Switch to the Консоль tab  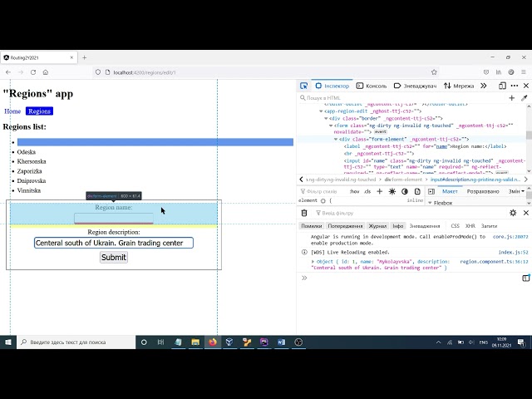[372, 86]
